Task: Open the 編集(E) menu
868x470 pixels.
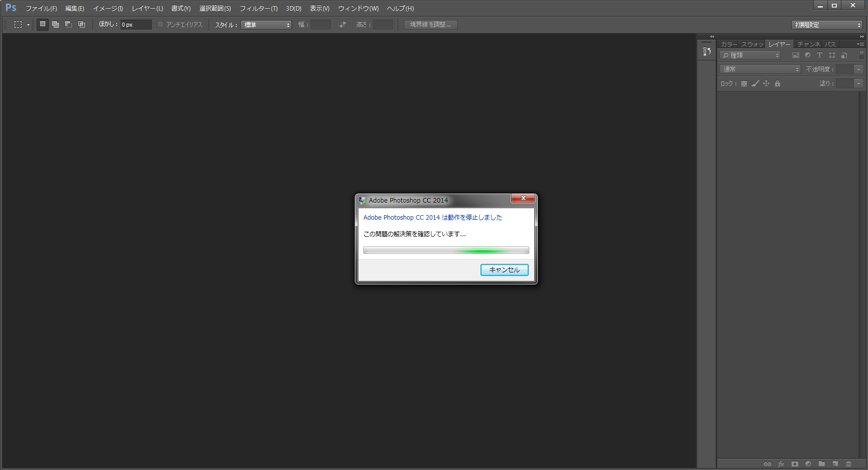Action: pyautogui.click(x=75, y=9)
